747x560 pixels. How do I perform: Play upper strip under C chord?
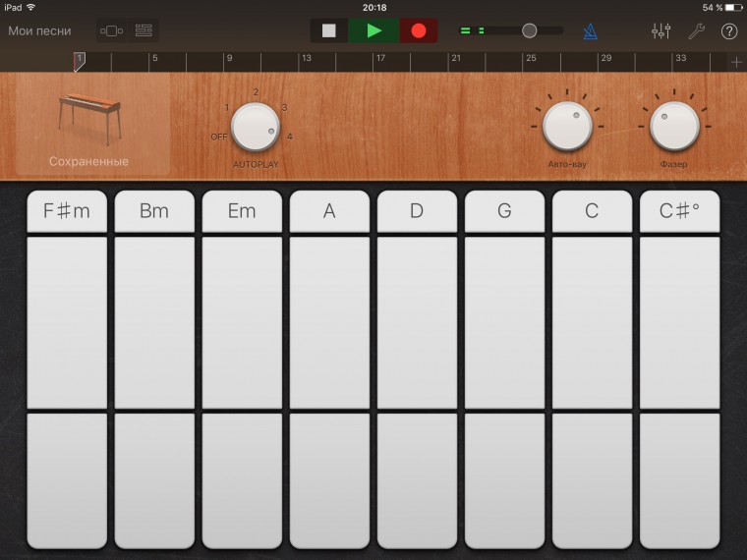coord(592,322)
